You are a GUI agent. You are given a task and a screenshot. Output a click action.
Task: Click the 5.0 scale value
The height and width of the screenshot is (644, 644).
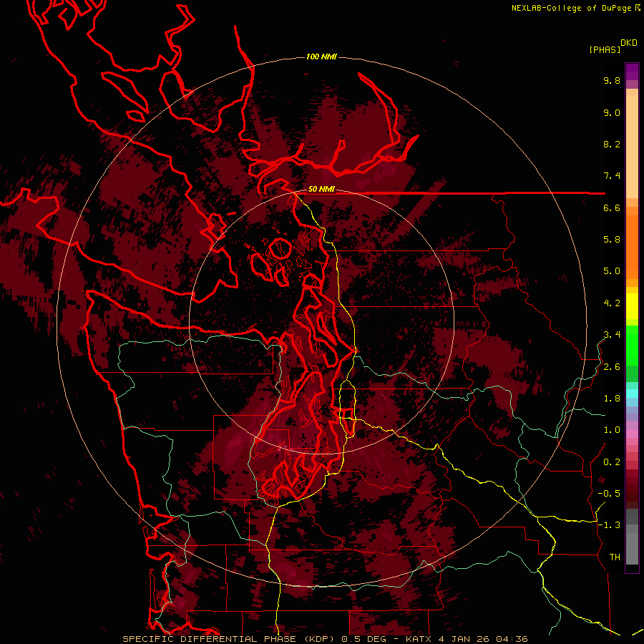tap(612, 271)
